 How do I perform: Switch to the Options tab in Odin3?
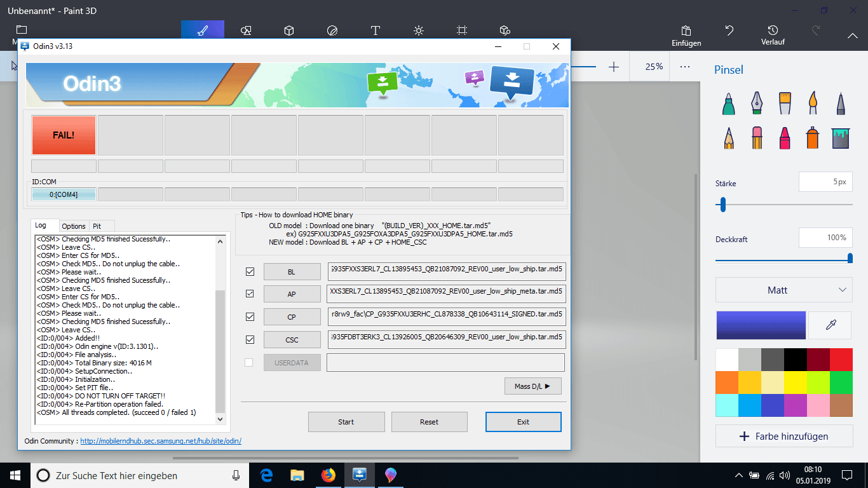tap(74, 226)
